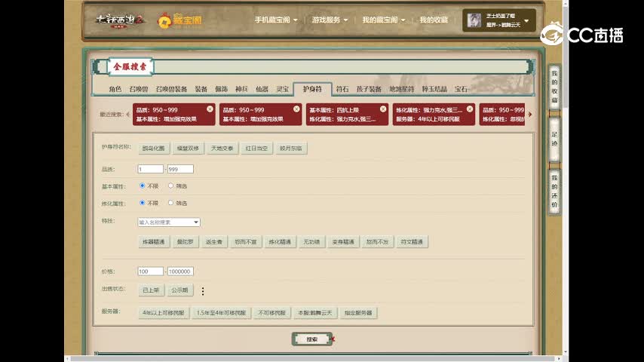Toggle the 不可移民服 server filter
The height and width of the screenshot is (362, 644).
(272, 313)
